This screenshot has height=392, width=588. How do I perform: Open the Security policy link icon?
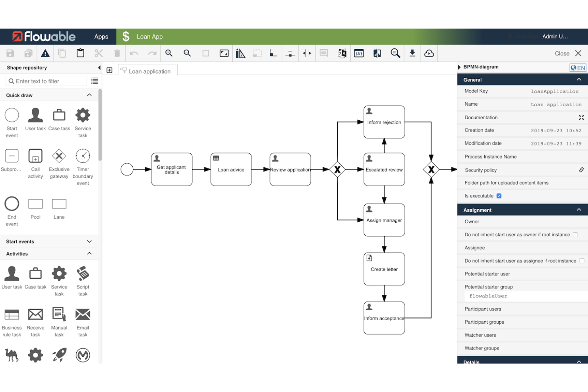[581, 170]
